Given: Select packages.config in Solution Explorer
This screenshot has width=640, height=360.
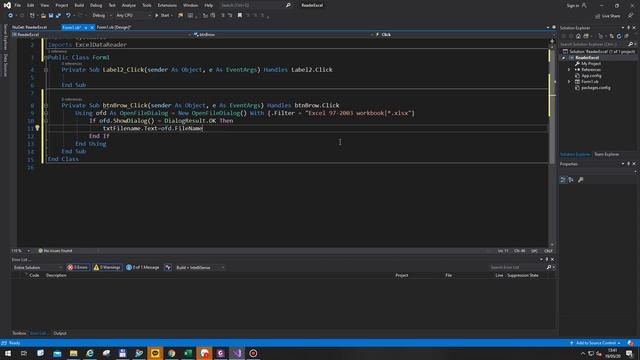Looking at the screenshot, I should pyautogui.click(x=596, y=88).
